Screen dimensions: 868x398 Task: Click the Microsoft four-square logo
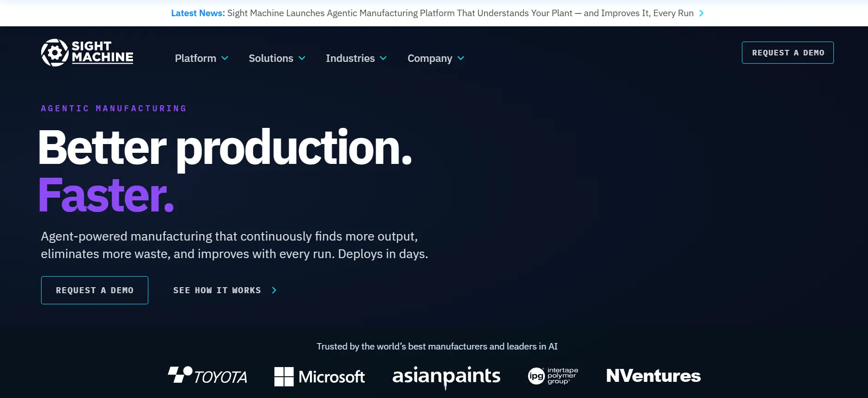coord(284,377)
